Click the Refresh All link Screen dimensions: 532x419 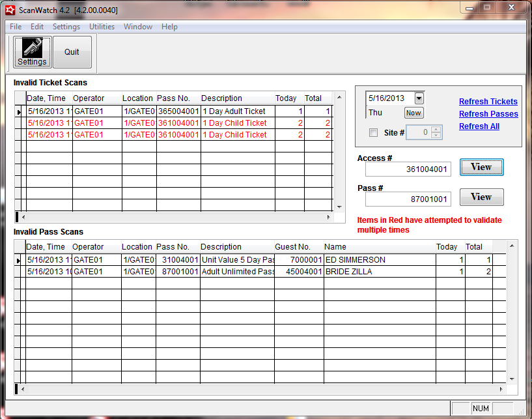click(x=479, y=126)
